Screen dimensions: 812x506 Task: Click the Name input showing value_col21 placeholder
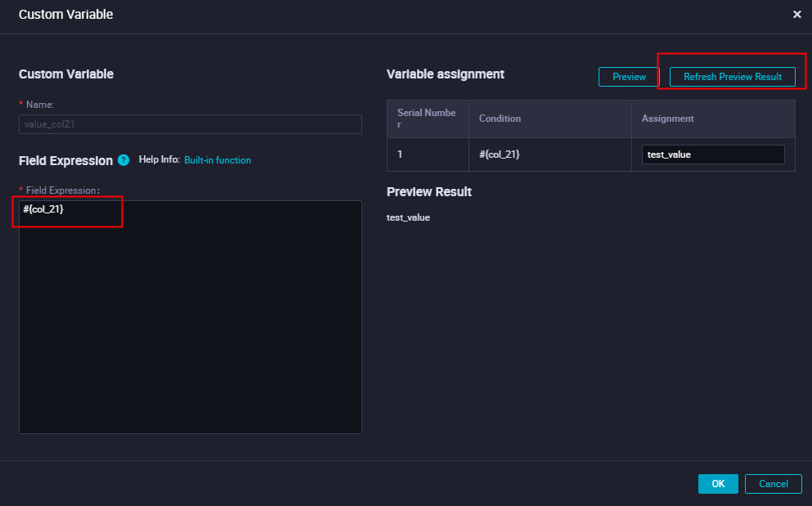tap(190, 124)
